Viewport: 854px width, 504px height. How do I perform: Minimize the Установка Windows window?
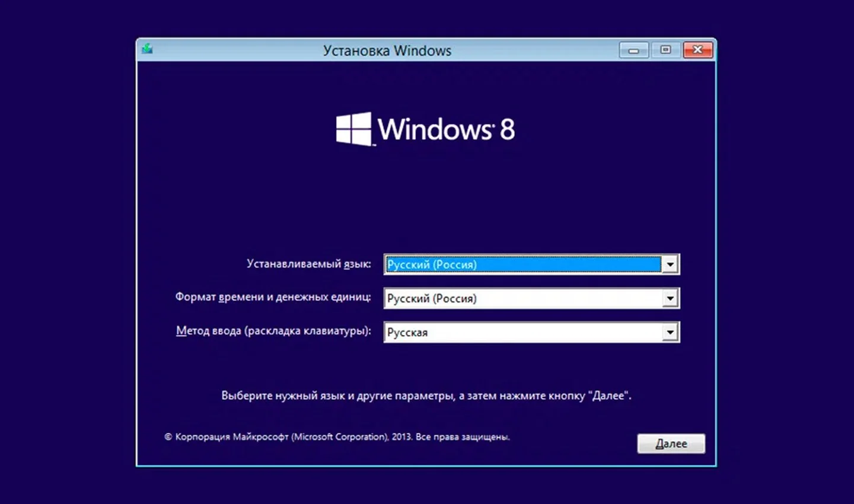633,50
